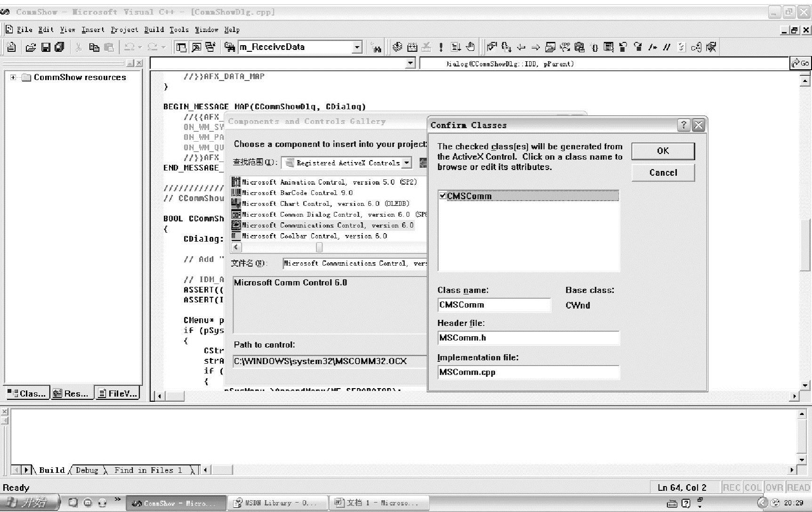Click the help question-mark in Confirm Classes
Image resolution: width=812 pixels, height=512 pixels.
pos(683,125)
